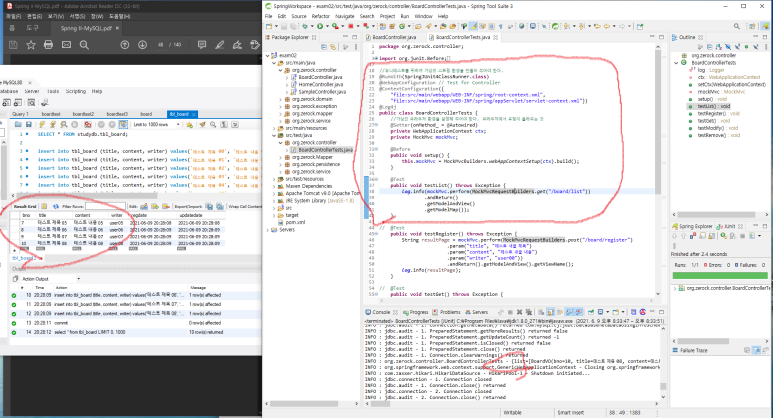This screenshot has height=418, width=773.
Task: Click the bookmark star icon in Acrobat Reader
Action: point(31,45)
